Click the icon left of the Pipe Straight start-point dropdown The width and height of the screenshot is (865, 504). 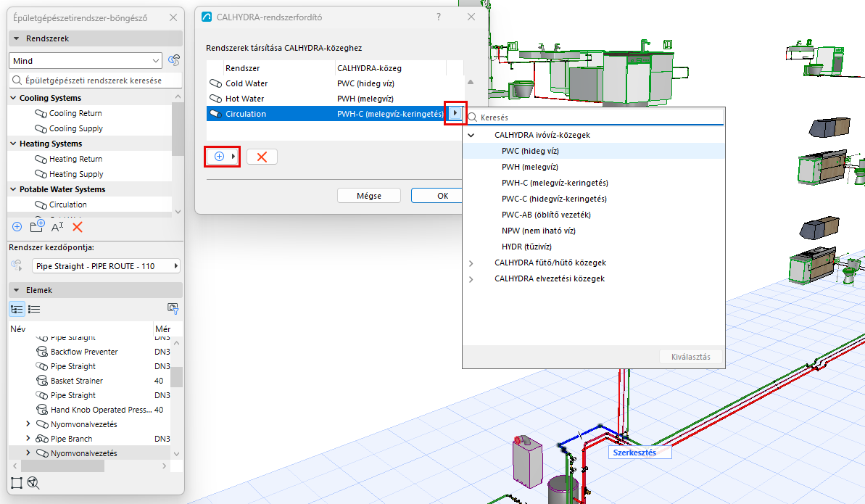17,265
